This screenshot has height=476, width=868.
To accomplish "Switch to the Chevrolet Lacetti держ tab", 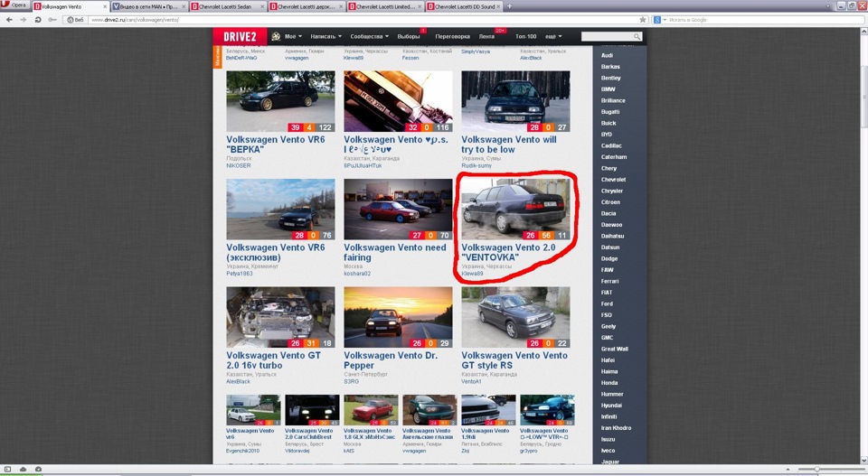I will point(307,6).
